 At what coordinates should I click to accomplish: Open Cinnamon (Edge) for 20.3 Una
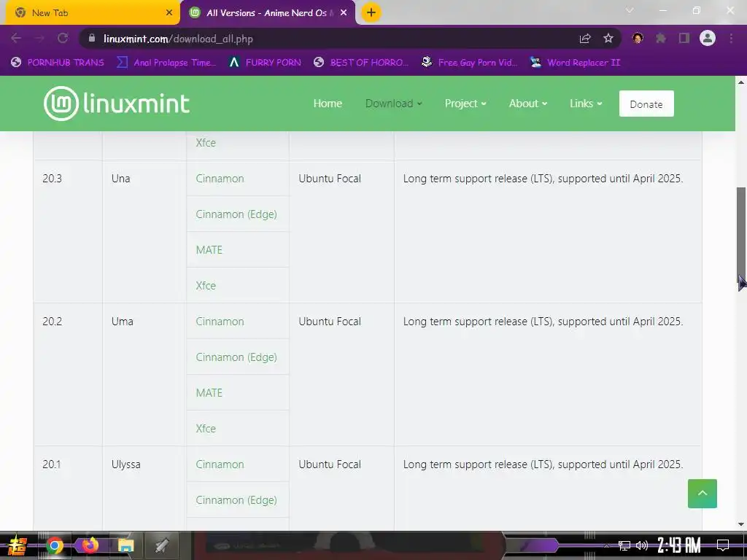coord(236,214)
